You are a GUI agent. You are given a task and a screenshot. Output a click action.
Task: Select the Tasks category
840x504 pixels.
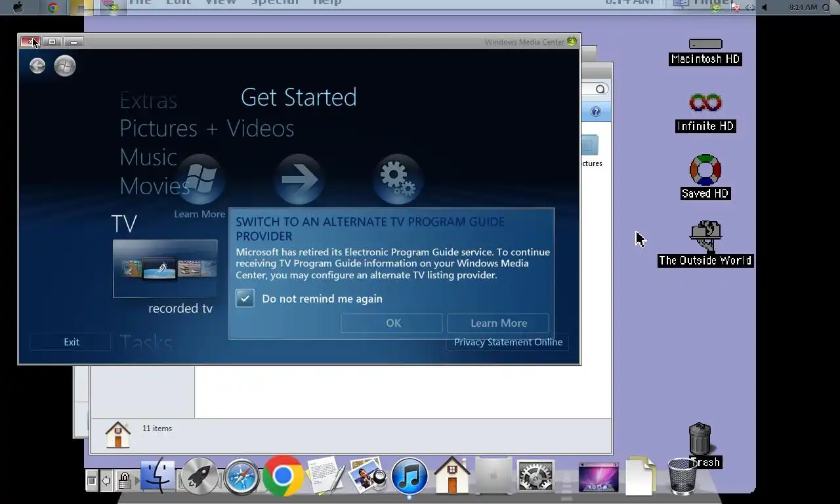click(146, 343)
